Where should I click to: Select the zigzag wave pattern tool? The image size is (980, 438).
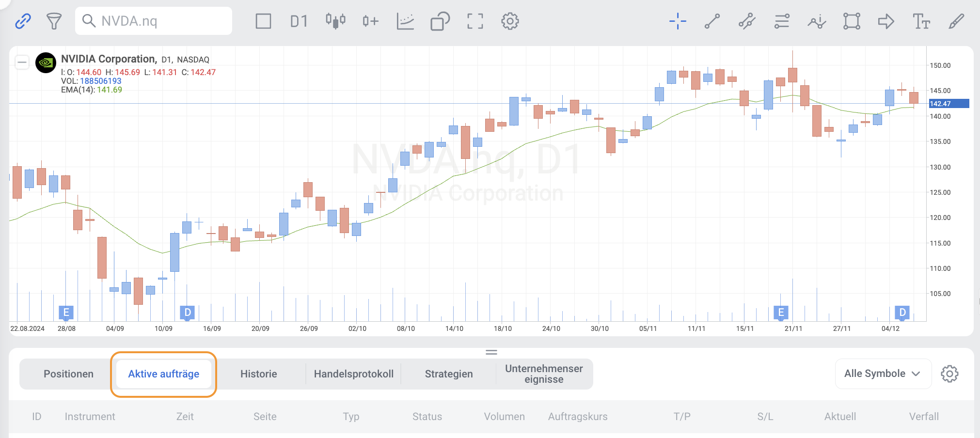point(817,21)
